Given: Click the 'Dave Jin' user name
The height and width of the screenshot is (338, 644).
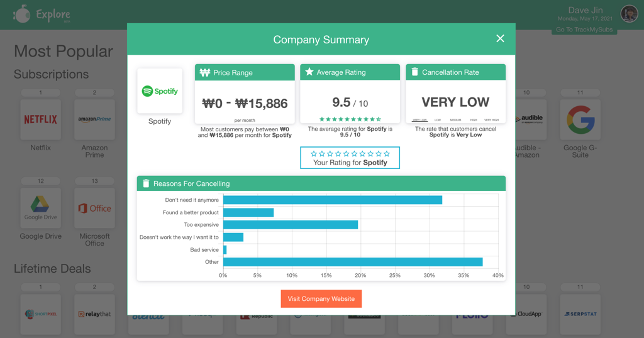Looking at the screenshot, I should tap(586, 10).
